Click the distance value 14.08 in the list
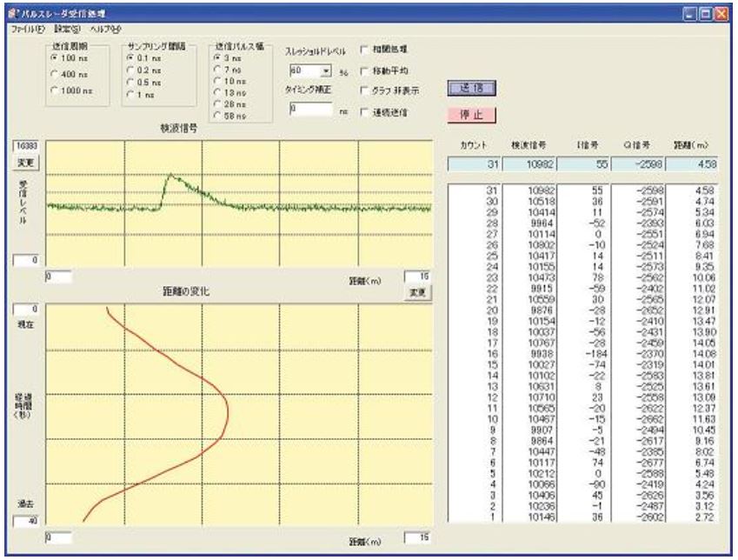738x560 pixels. click(704, 354)
